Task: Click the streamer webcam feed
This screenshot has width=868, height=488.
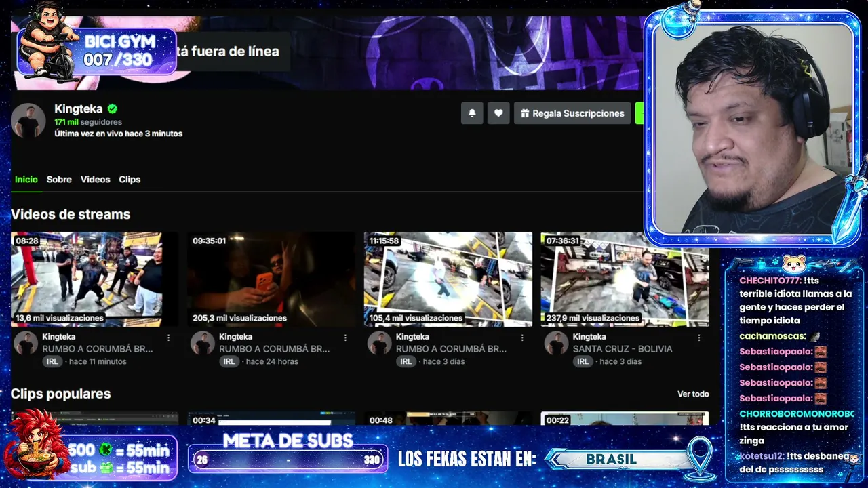Action: click(753, 129)
